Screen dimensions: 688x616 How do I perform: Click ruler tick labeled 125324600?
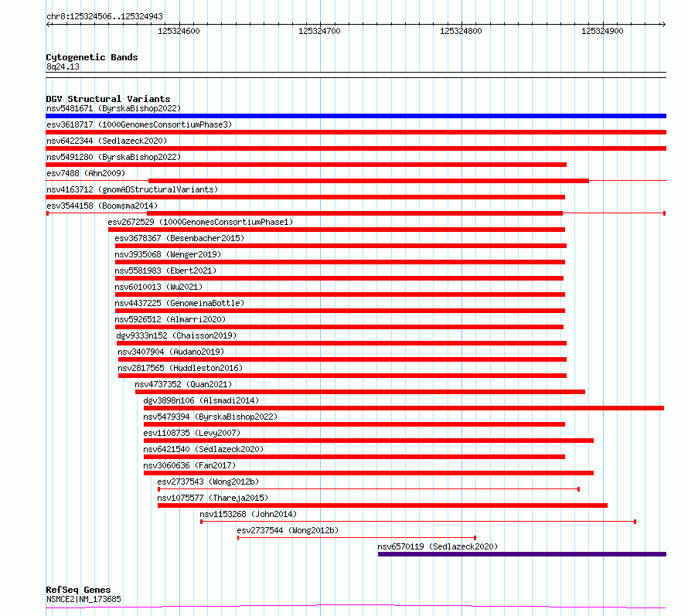point(179,31)
